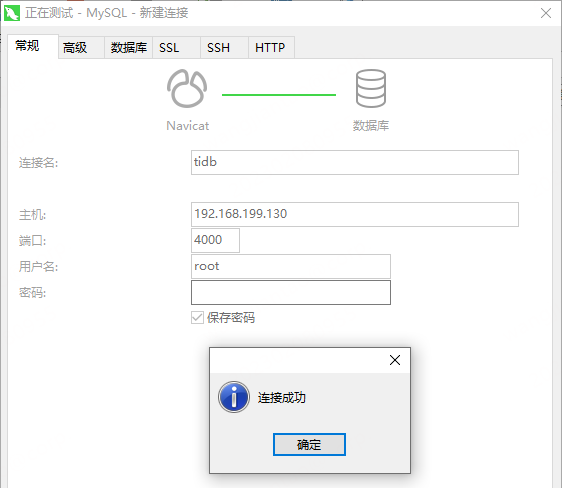Click the 主机 label
Image resolution: width=562 pixels, height=488 pixels.
[32, 215]
